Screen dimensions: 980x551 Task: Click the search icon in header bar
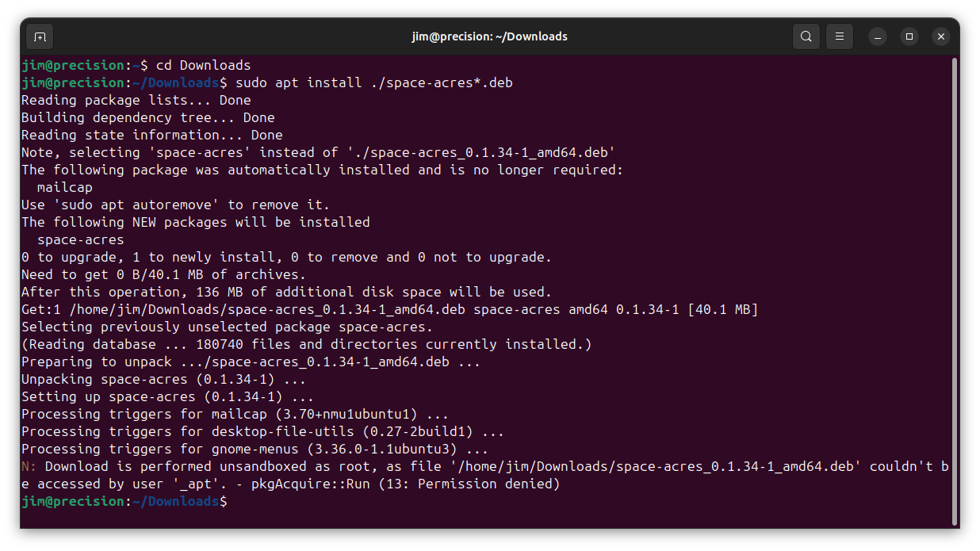click(806, 36)
